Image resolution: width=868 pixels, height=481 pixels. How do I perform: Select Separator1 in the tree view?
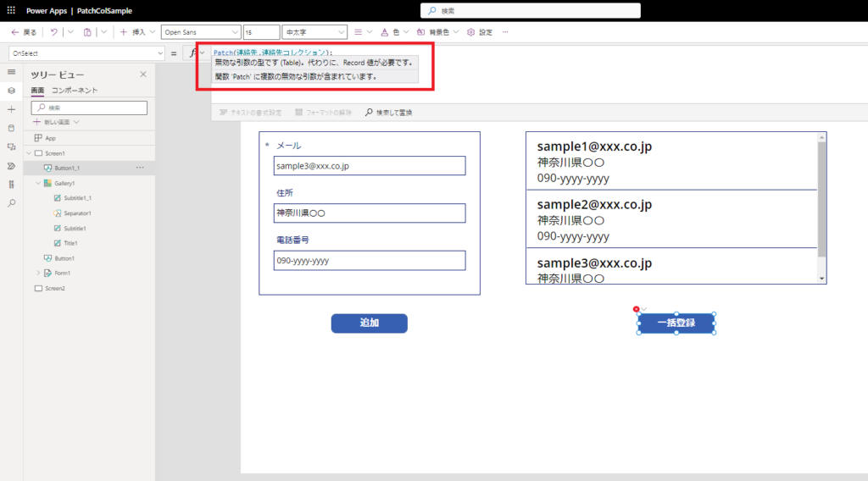pyautogui.click(x=77, y=213)
